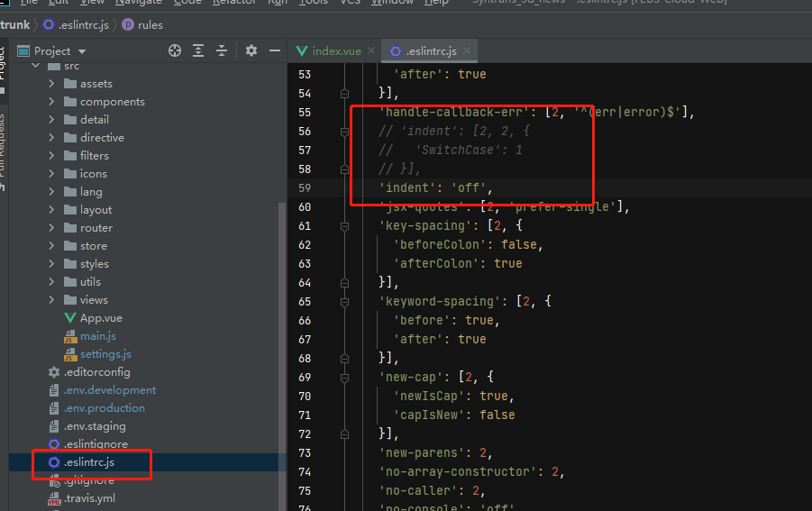Close the .eslintrc.js tab
812x511 pixels.
coord(467,50)
